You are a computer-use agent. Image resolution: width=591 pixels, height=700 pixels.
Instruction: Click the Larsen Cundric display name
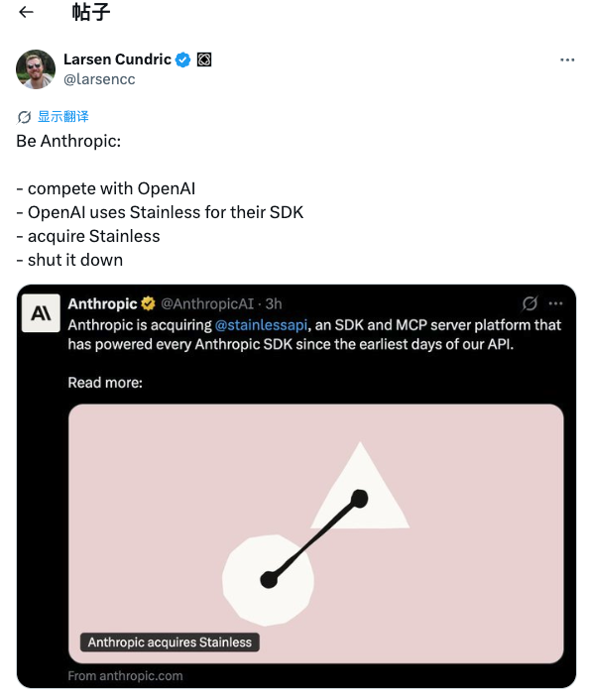coord(117,58)
